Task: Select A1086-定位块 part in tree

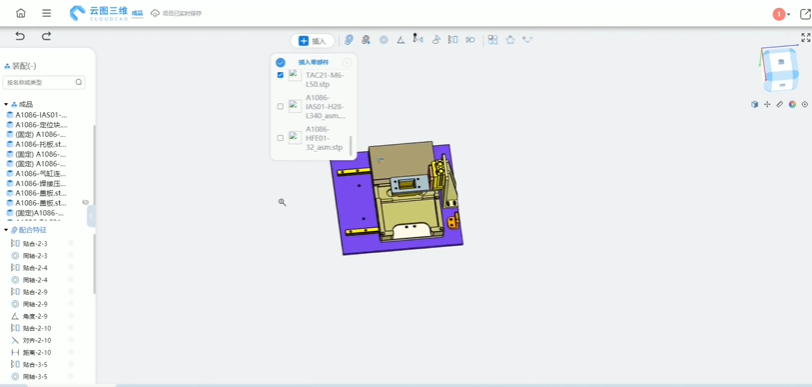Action: (41, 125)
